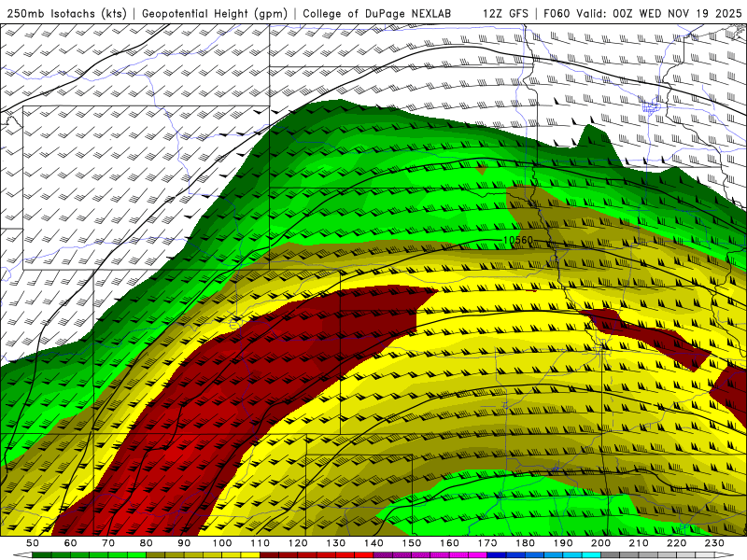This screenshot has width=747, height=560.
Task: Click the '230' legend value
Action: [x=714, y=543]
